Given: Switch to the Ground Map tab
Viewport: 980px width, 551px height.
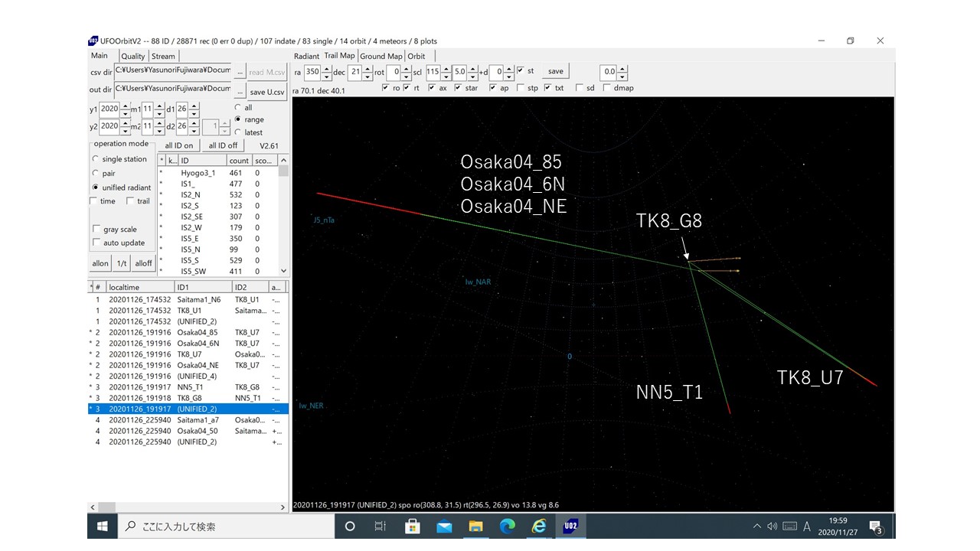Looking at the screenshot, I should (x=381, y=56).
